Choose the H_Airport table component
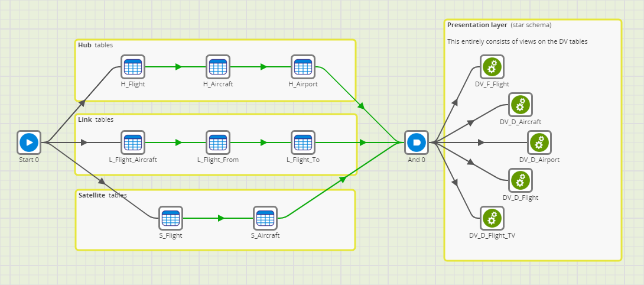 303,67
